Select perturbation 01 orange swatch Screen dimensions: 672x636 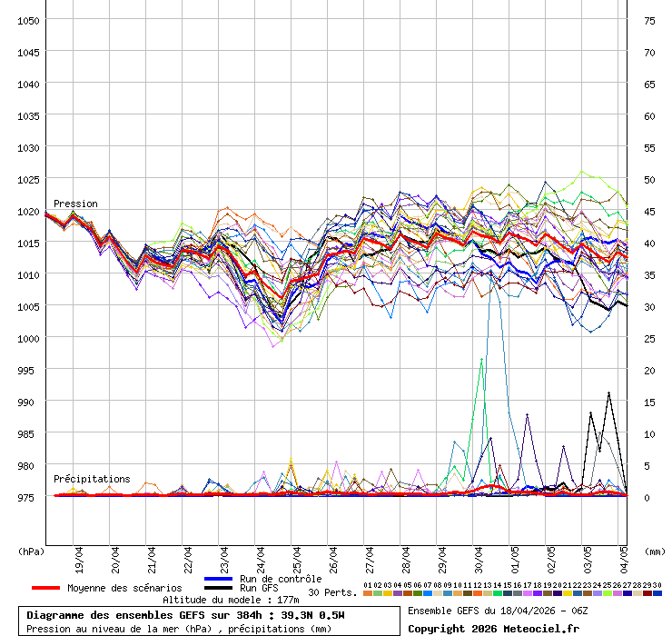367,593
